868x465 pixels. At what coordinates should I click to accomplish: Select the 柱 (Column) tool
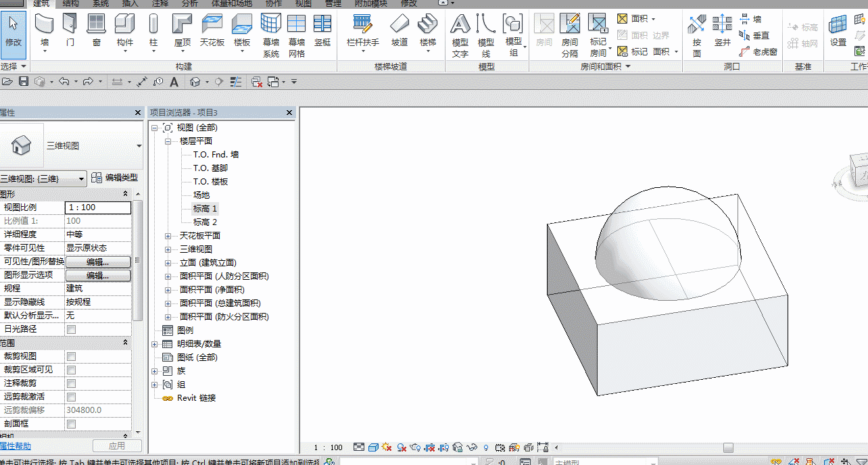coord(153,34)
